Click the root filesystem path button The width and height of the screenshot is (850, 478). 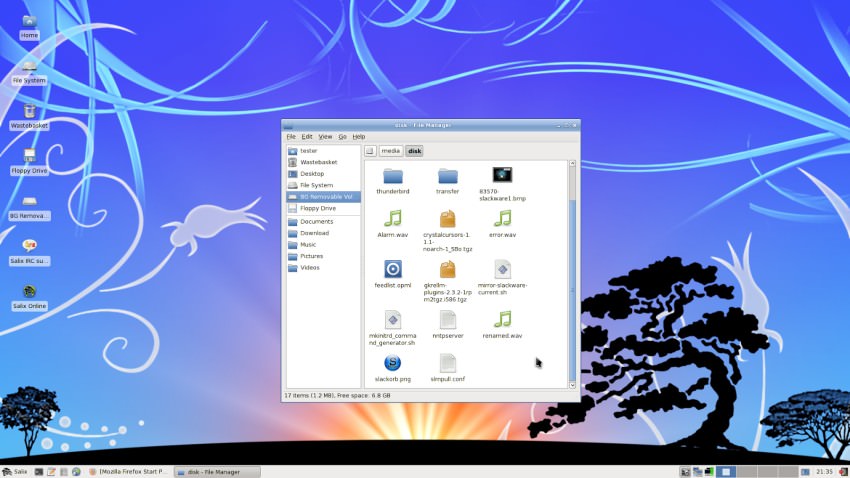coord(369,151)
